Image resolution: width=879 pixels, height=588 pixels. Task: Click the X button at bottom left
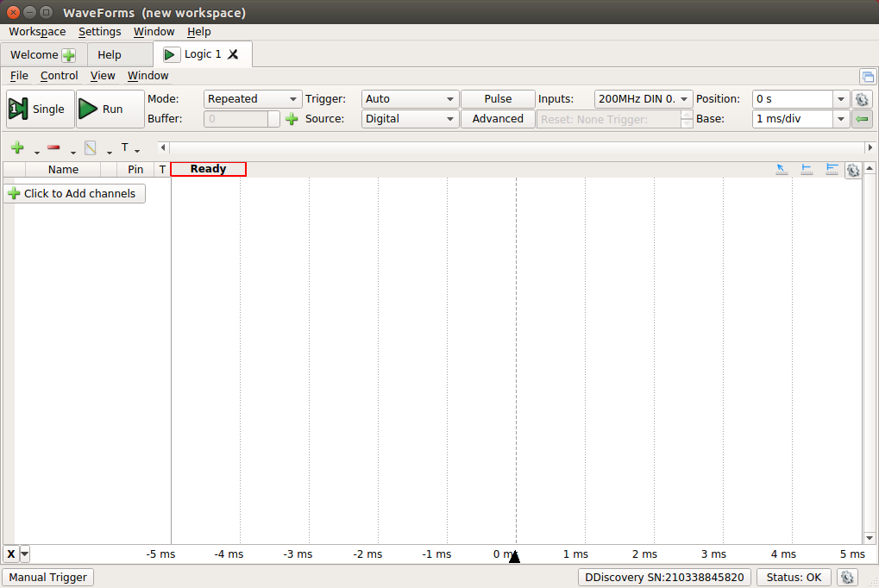[11, 554]
